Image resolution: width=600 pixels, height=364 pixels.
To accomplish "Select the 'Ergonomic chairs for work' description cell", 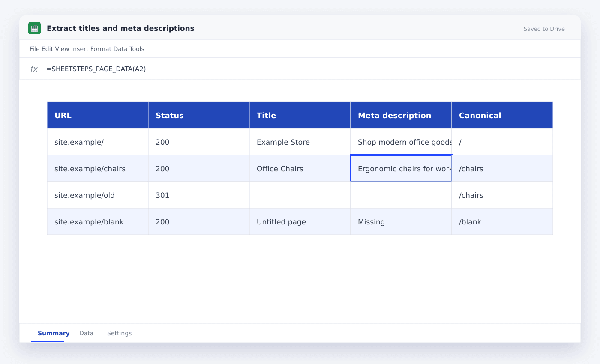I will pyautogui.click(x=401, y=168).
